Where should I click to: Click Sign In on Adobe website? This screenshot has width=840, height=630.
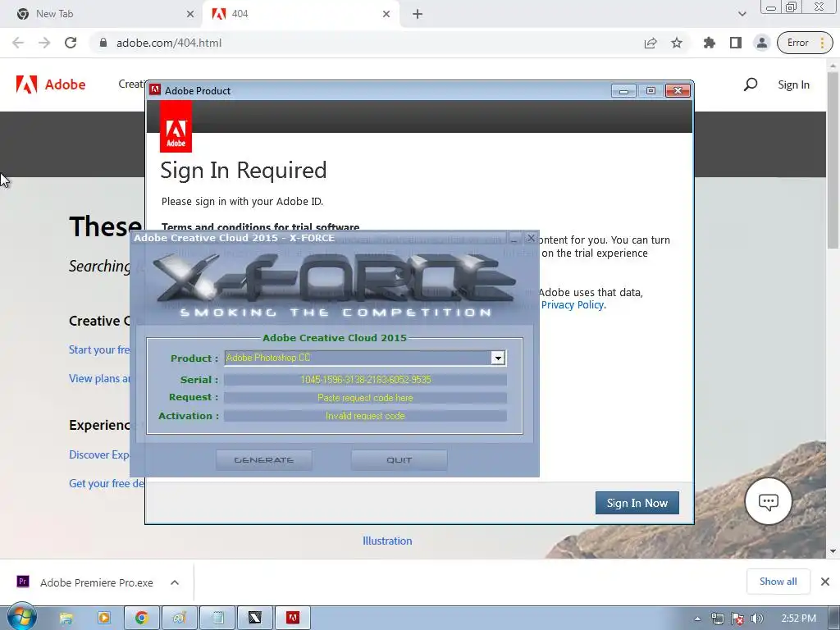(x=793, y=84)
